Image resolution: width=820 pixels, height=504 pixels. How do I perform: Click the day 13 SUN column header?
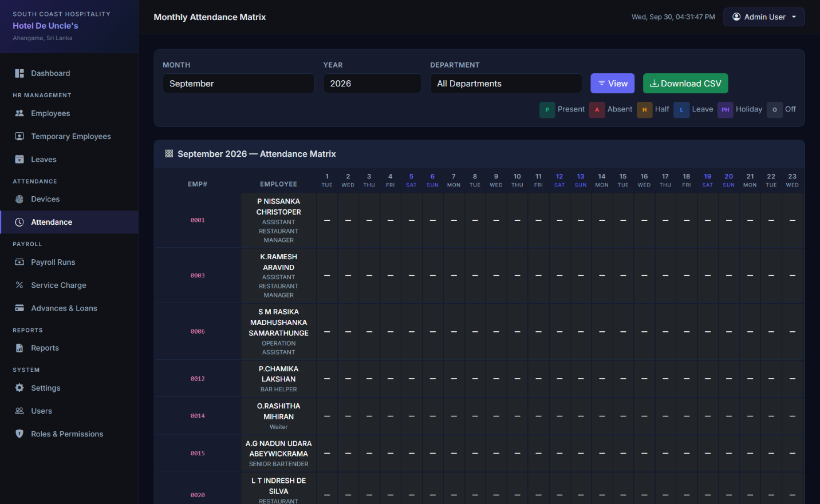(581, 180)
